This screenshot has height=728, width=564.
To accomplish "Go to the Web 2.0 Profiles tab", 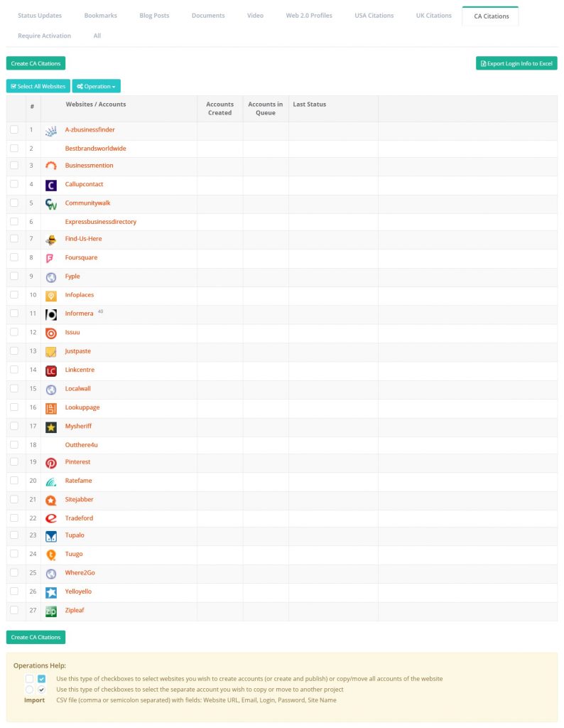I will pos(309,16).
